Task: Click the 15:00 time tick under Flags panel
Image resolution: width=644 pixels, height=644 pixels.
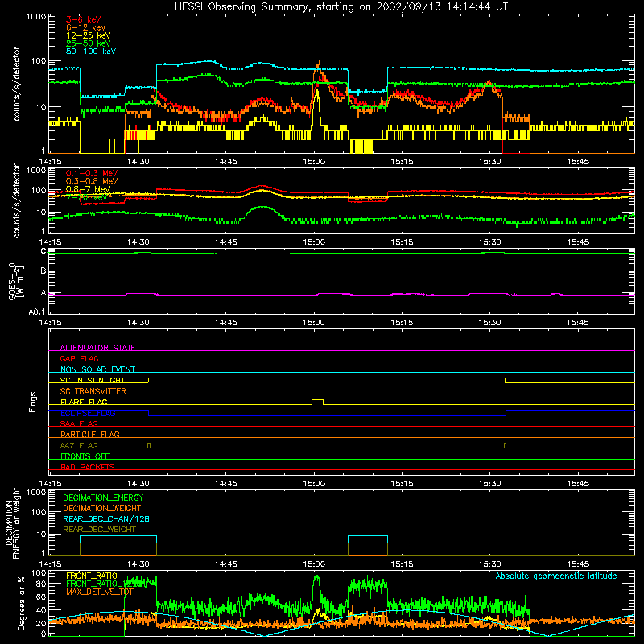Action: [314, 484]
